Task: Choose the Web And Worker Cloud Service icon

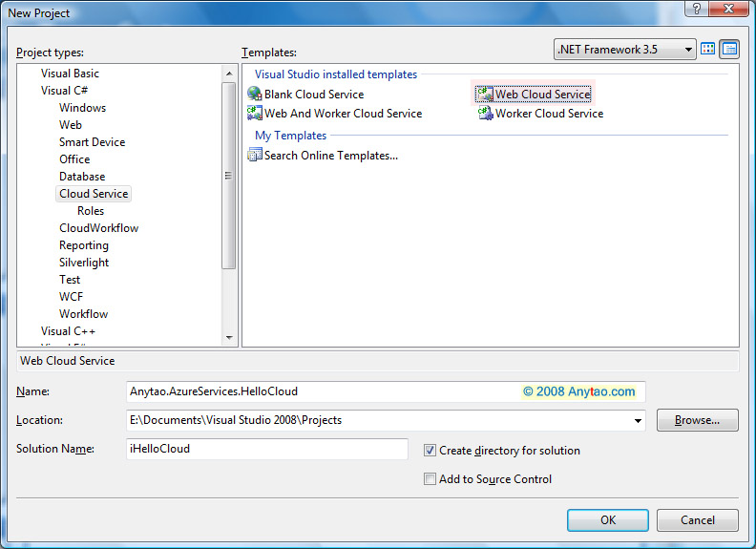Action: tap(254, 113)
